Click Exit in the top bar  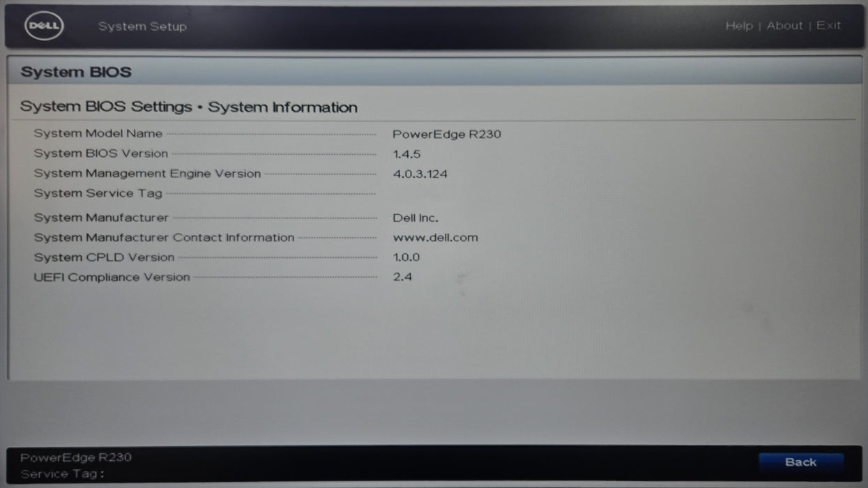coord(829,26)
